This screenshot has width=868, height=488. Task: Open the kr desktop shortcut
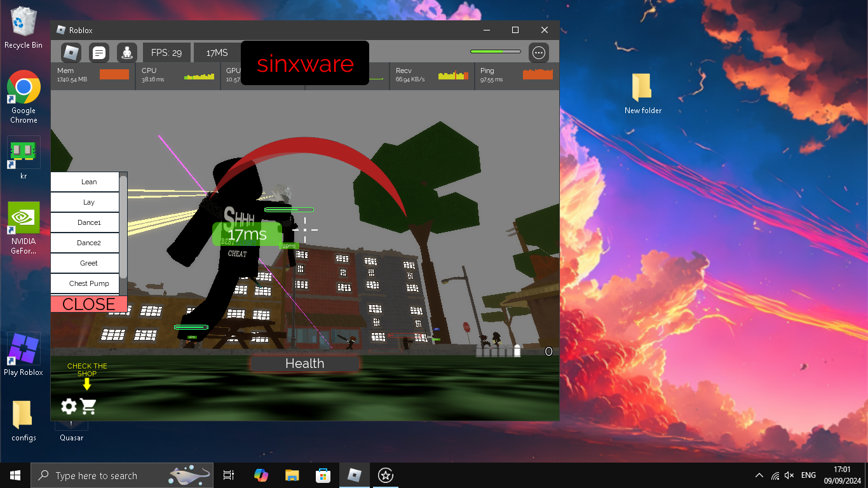(24, 158)
